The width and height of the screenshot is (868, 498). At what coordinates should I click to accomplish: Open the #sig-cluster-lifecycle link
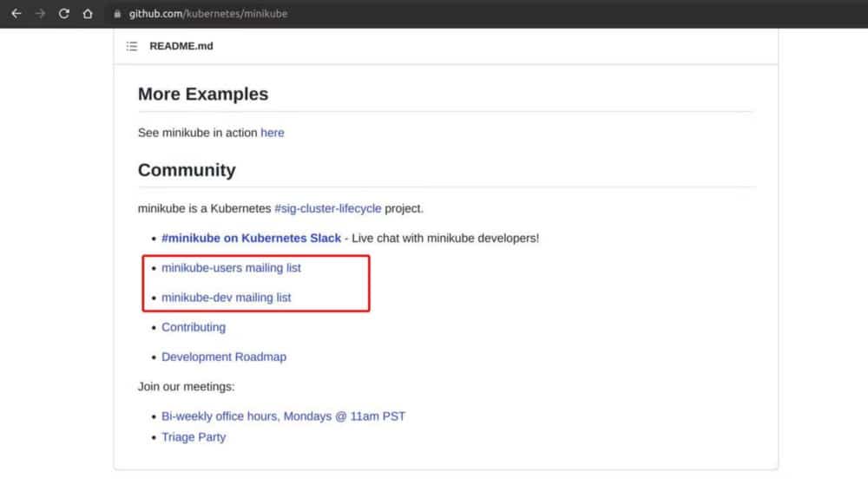pos(328,208)
